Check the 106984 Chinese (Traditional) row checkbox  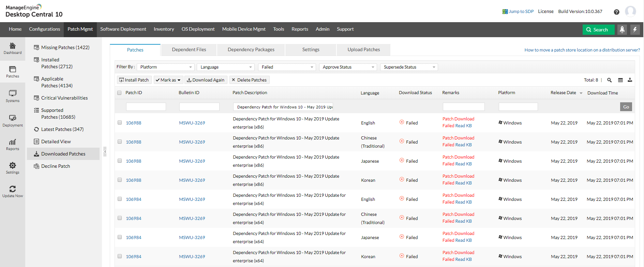pos(120,218)
